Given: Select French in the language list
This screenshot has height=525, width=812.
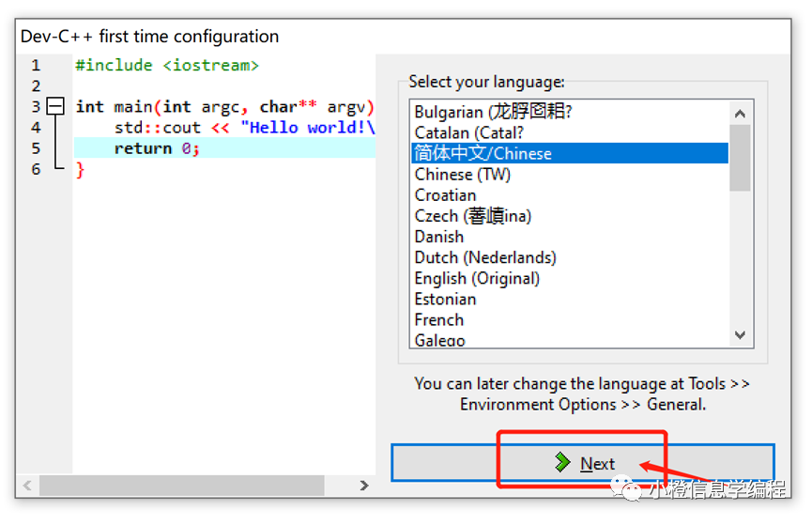Looking at the screenshot, I should point(570,319).
